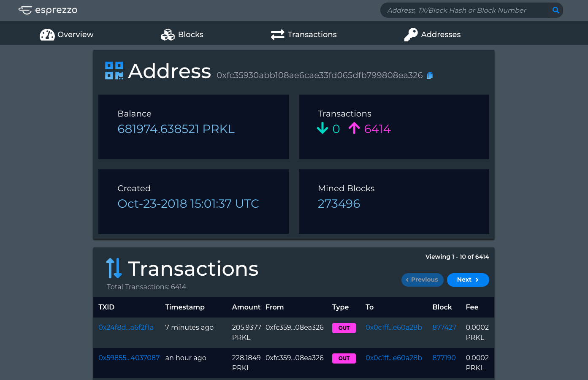Go to Next page of transactions
This screenshot has height=380, width=588.
point(468,280)
